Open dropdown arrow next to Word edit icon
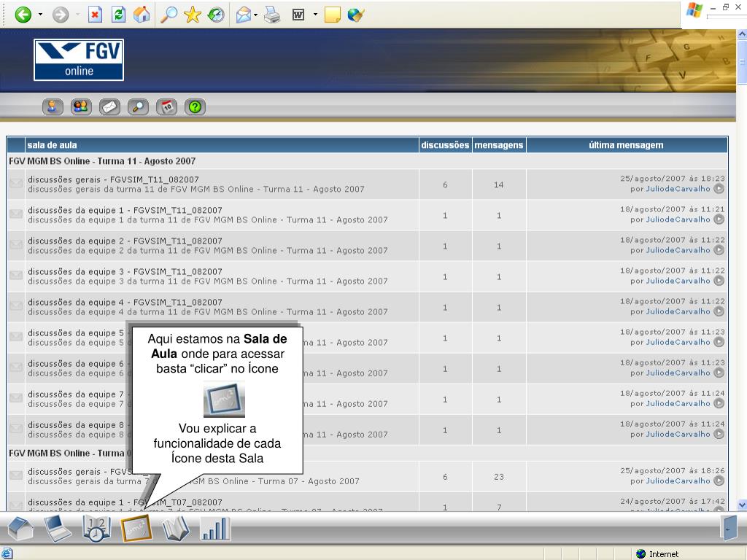 click(x=315, y=15)
